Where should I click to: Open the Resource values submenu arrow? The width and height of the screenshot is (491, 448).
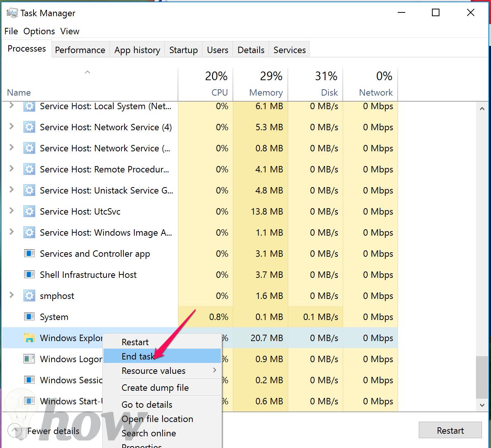(x=214, y=370)
